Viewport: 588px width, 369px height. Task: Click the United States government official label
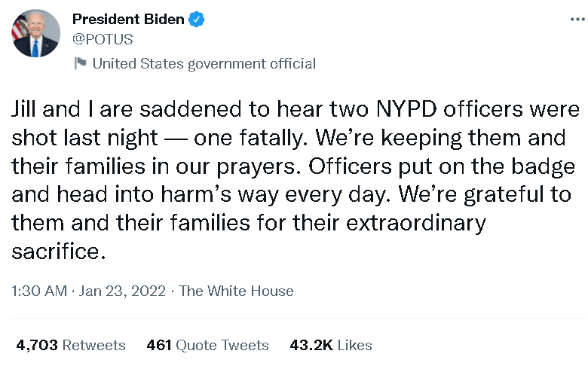204,63
